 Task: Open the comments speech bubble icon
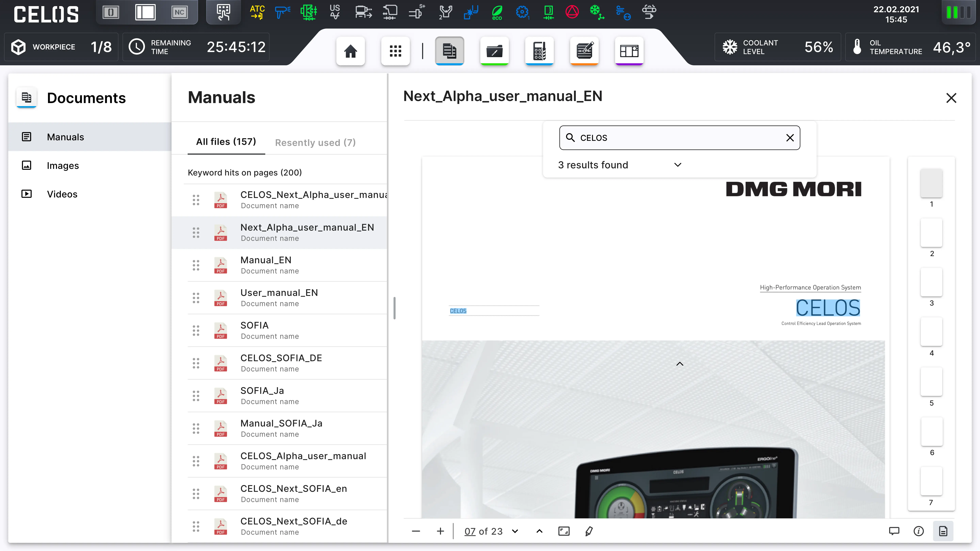(x=894, y=531)
